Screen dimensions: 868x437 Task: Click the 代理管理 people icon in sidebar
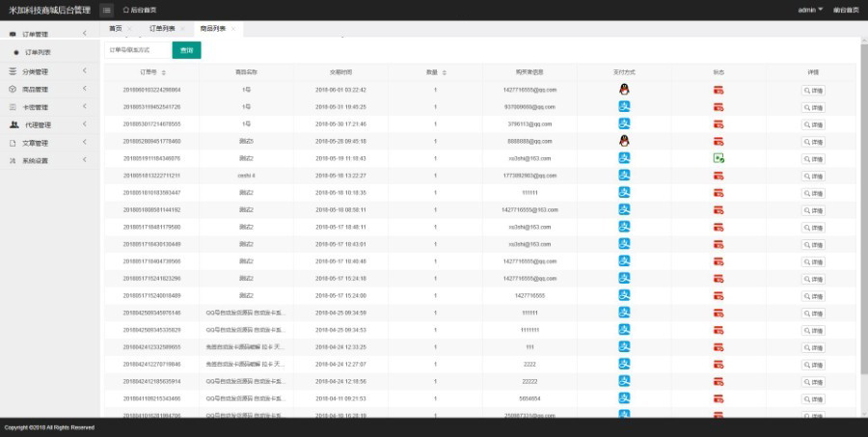coord(14,124)
